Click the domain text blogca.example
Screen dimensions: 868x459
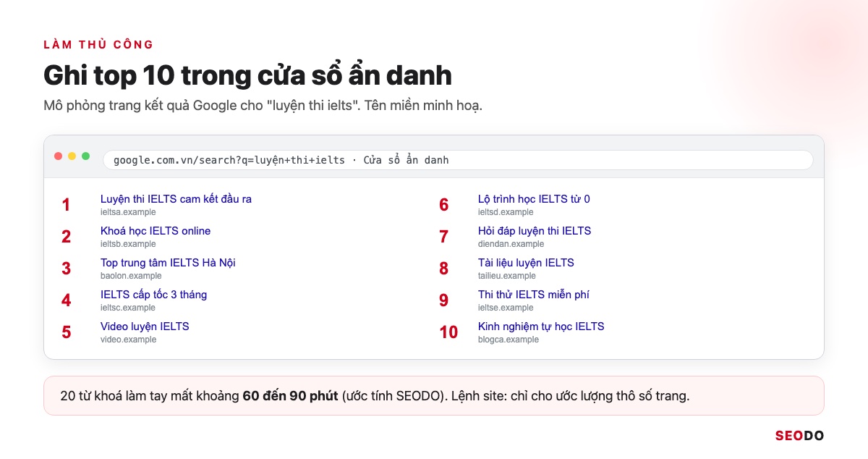[509, 340]
